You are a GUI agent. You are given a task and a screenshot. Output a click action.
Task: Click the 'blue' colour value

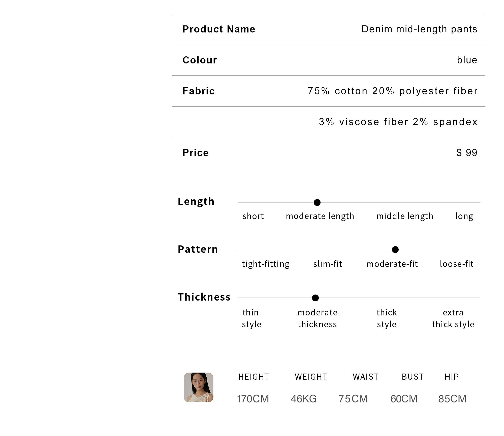coord(467,60)
